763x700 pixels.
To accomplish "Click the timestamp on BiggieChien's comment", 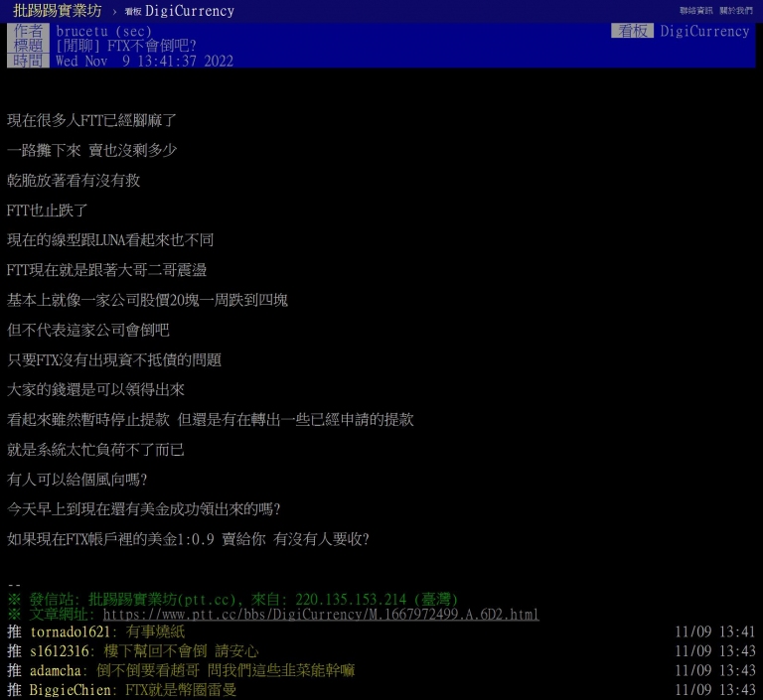I will (x=715, y=690).
